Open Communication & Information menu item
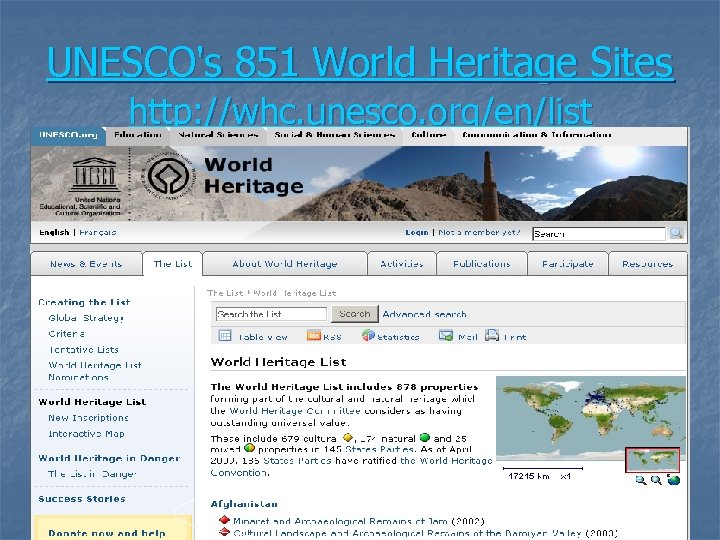720x540 pixels. pyautogui.click(x=536, y=135)
